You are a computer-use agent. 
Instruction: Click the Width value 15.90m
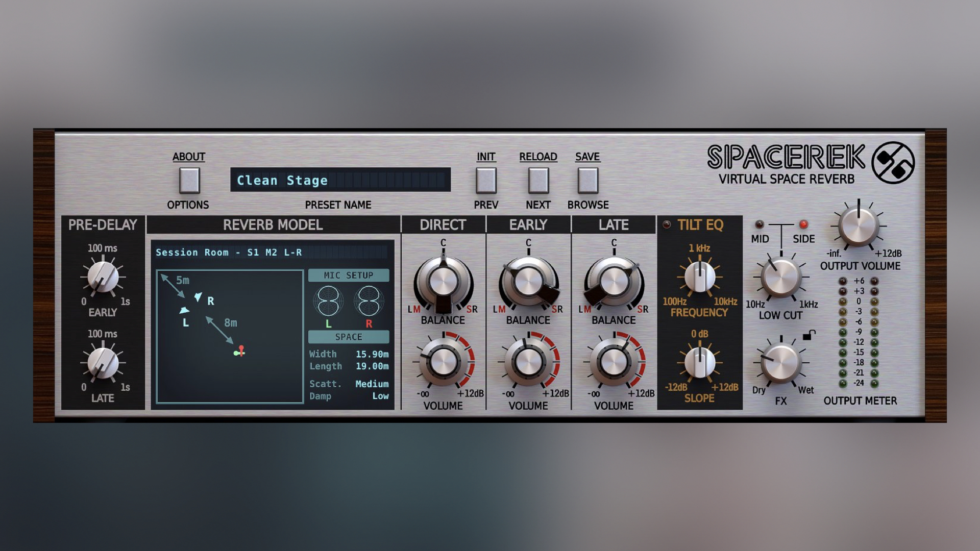(x=372, y=354)
